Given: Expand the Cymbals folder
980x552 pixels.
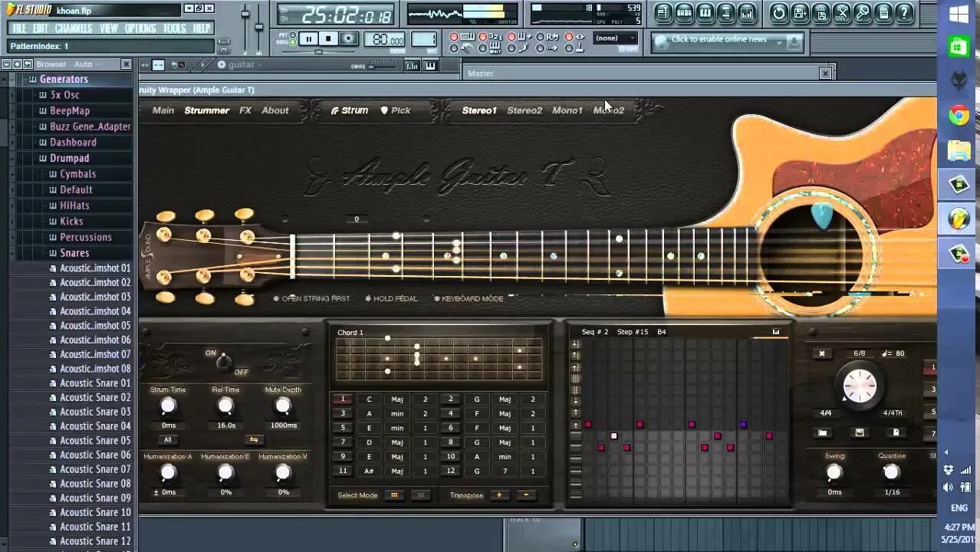Looking at the screenshot, I should point(77,174).
